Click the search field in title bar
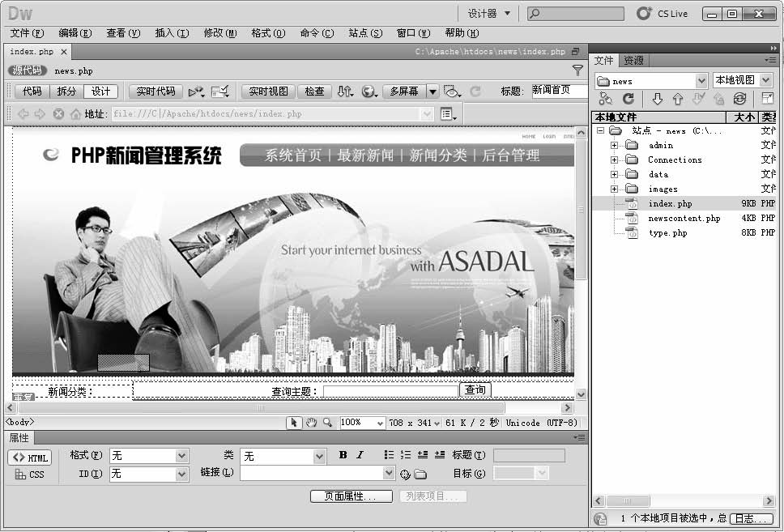This screenshot has width=784, height=532. point(576,14)
